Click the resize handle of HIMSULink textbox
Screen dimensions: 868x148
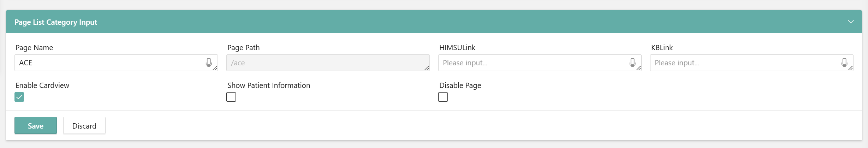pyautogui.click(x=638, y=68)
